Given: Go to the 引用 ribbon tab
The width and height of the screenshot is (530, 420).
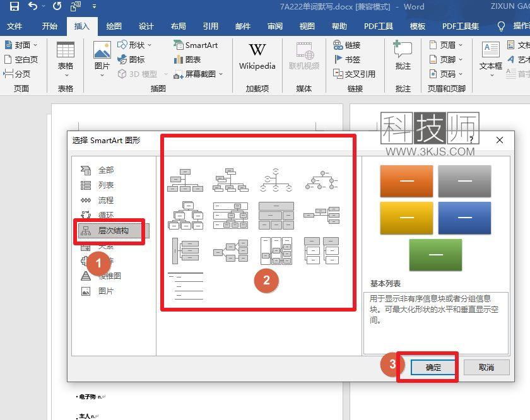Looking at the screenshot, I should click(x=211, y=26).
